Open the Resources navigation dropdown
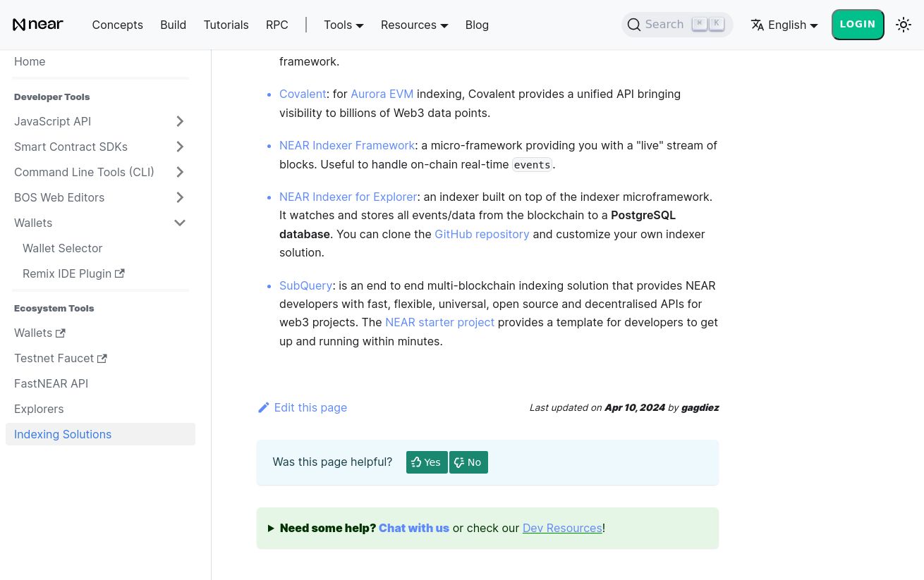This screenshot has height=580, width=924. (414, 25)
